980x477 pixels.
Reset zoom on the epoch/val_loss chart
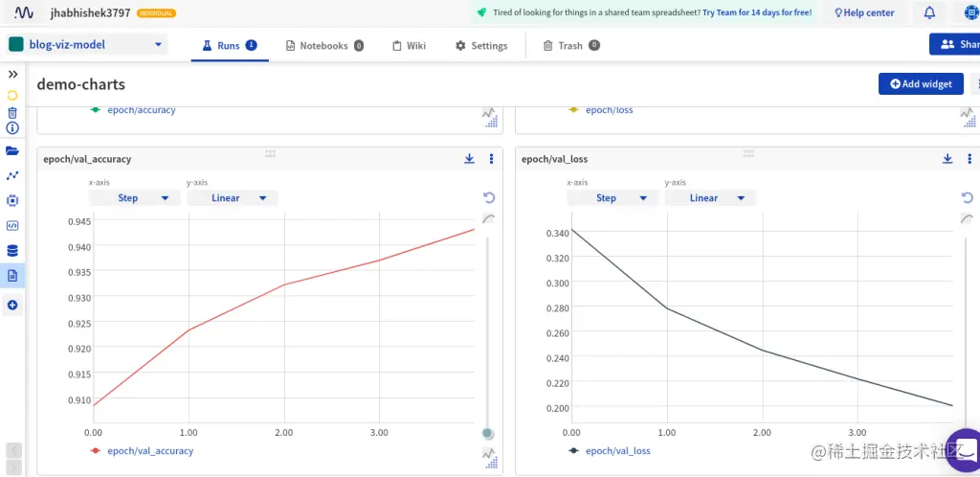(x=967, y=197)
